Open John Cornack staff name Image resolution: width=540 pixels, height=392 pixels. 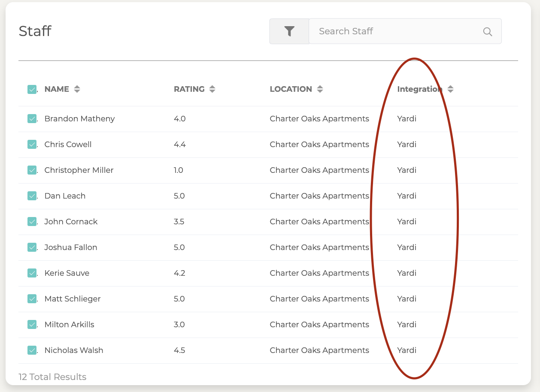[x=71, y=222]
